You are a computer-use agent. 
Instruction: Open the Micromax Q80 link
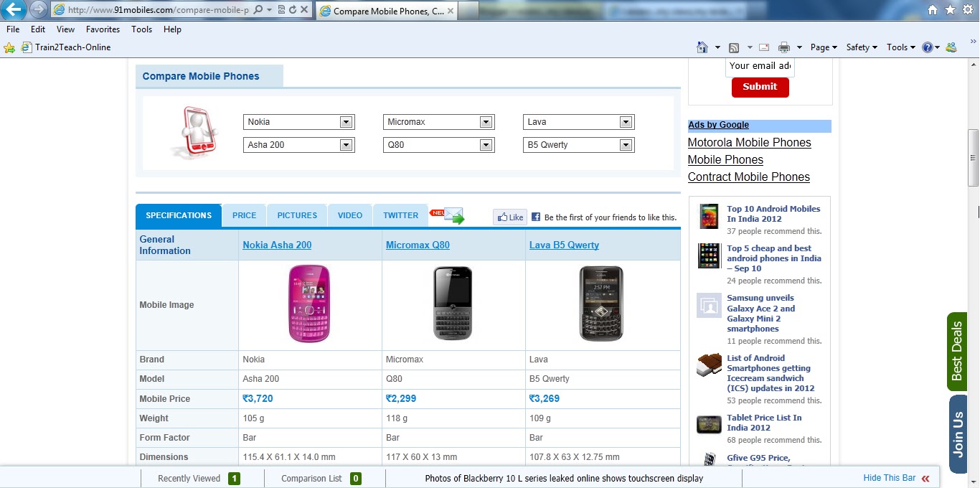[418, 245]
